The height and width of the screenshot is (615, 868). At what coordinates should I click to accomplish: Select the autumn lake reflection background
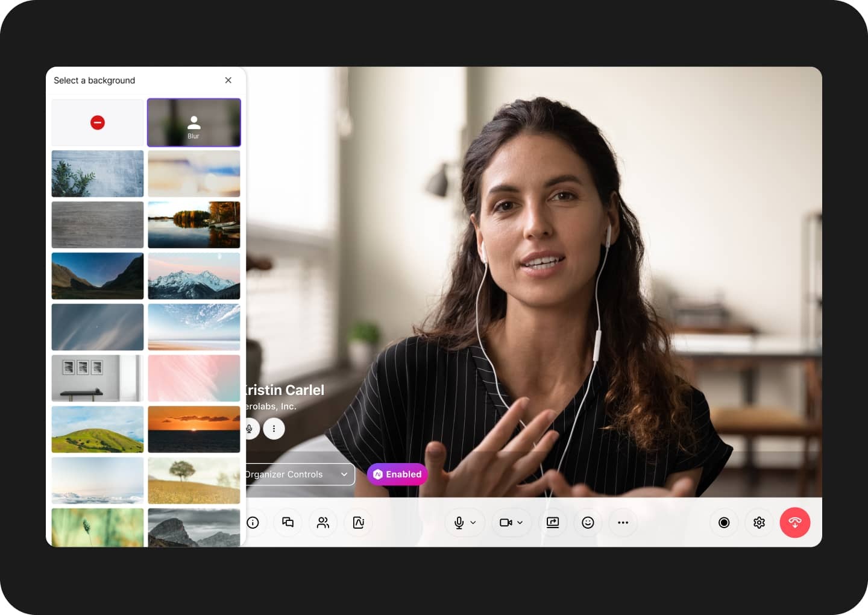coord(194,225)
